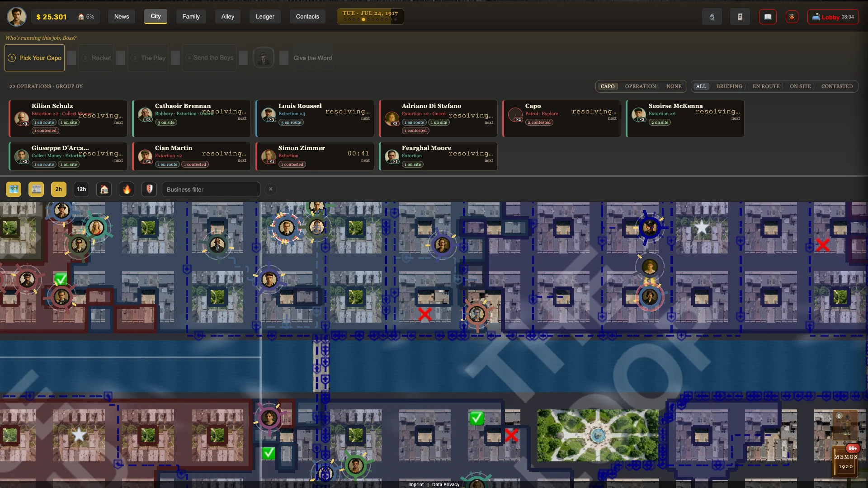Click the ladybug bug-report icon
Screen dimensions: 868x488
click(x=792, y=17)
